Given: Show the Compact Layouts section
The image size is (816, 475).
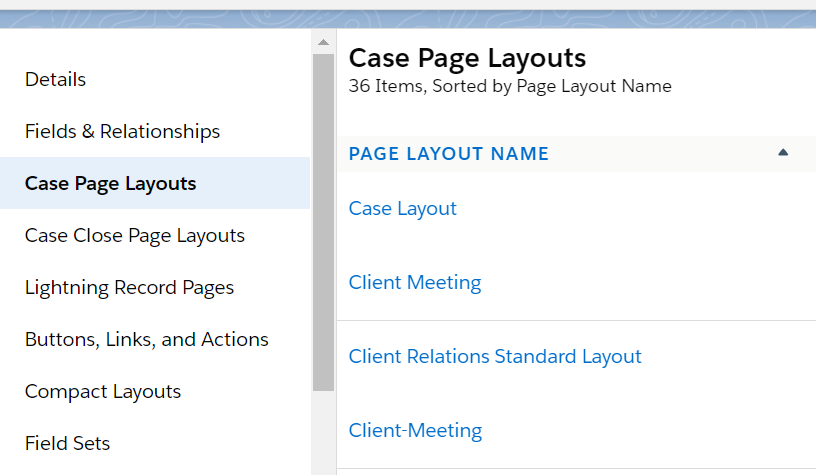Looking at the screenshot, I should pyautogui.click(x=103, y=391).
